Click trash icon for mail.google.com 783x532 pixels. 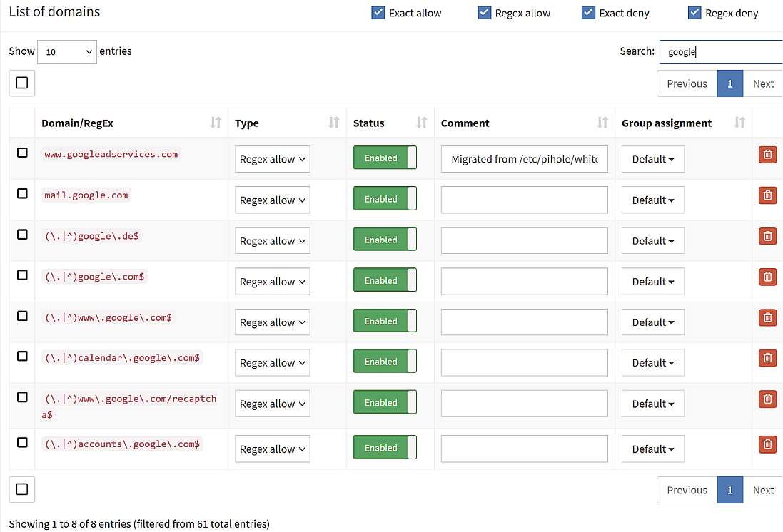click(x=767, y=195)
